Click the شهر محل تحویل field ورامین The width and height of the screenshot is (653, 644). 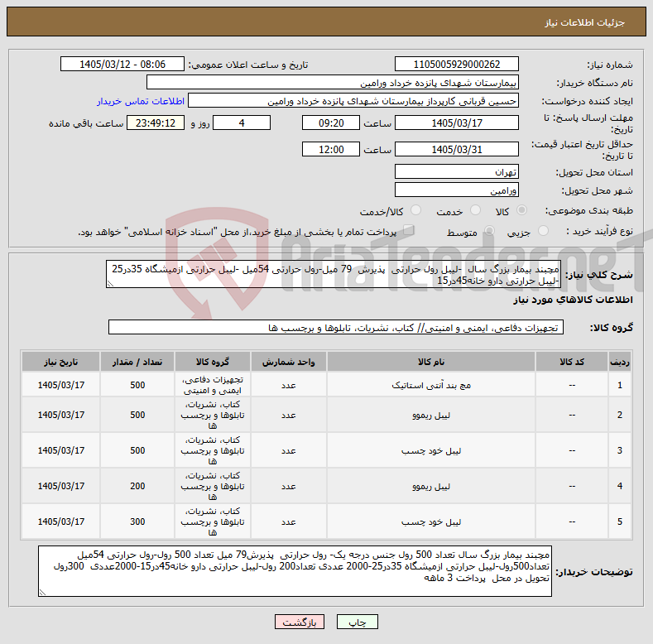coord(456,190)
